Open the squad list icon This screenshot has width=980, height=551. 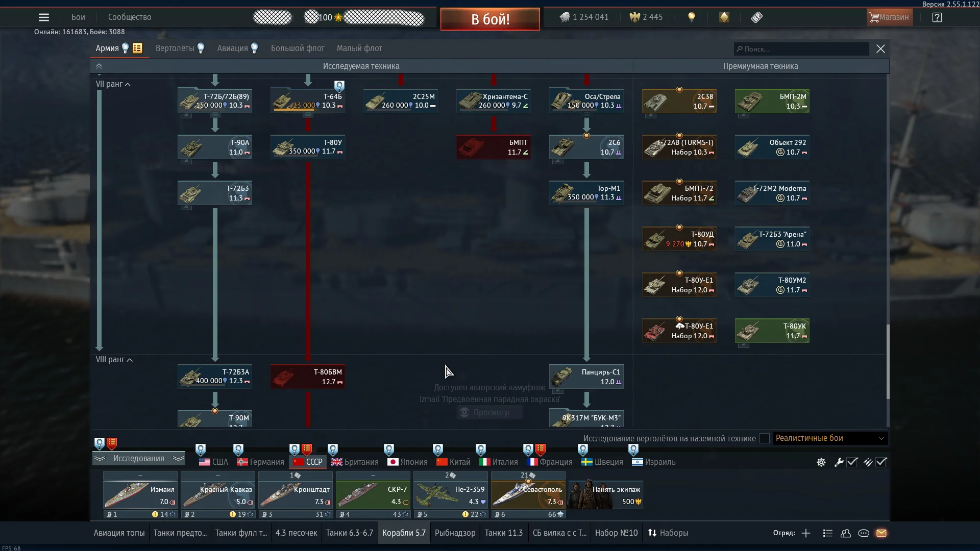click(x=828, y=533)
